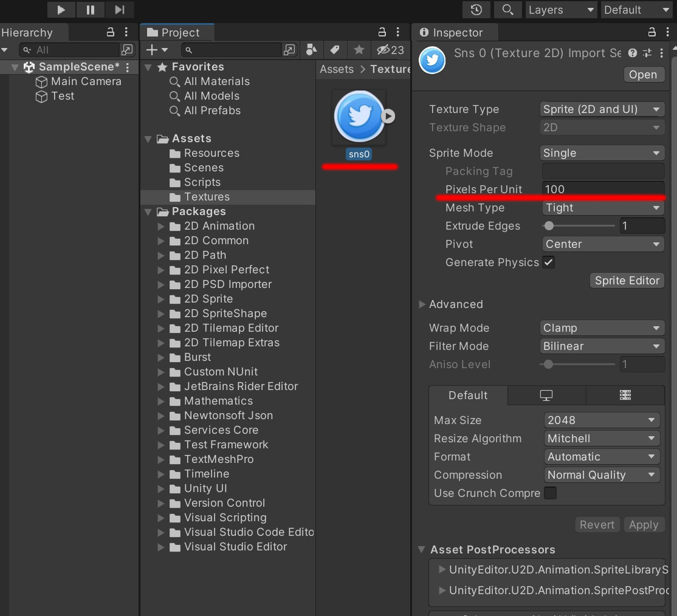The width and height of the screenshot is (677, 616).
Task: Select the Textures folder
Action: (x=228, y=197)
